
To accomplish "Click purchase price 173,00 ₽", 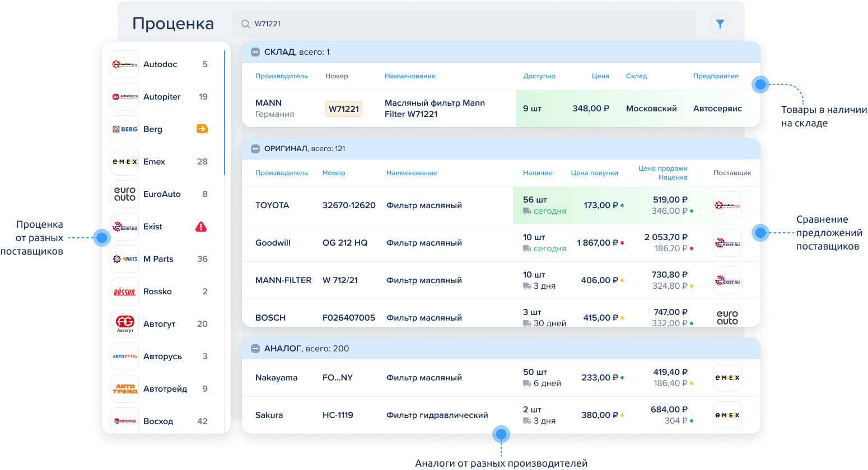I will 601,205.
